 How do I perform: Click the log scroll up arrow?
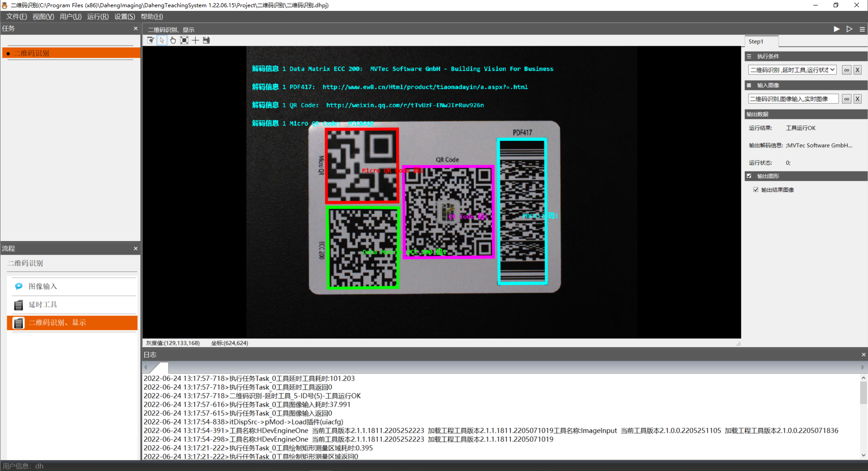863,378
